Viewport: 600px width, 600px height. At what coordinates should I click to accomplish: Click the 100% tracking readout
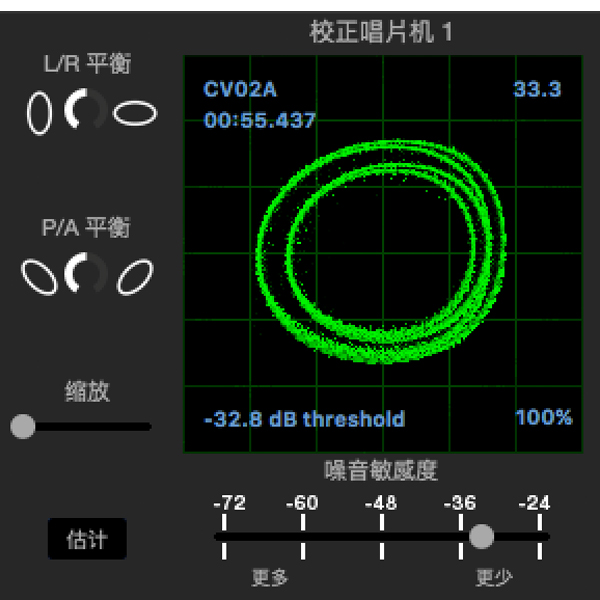pos(543,417)
